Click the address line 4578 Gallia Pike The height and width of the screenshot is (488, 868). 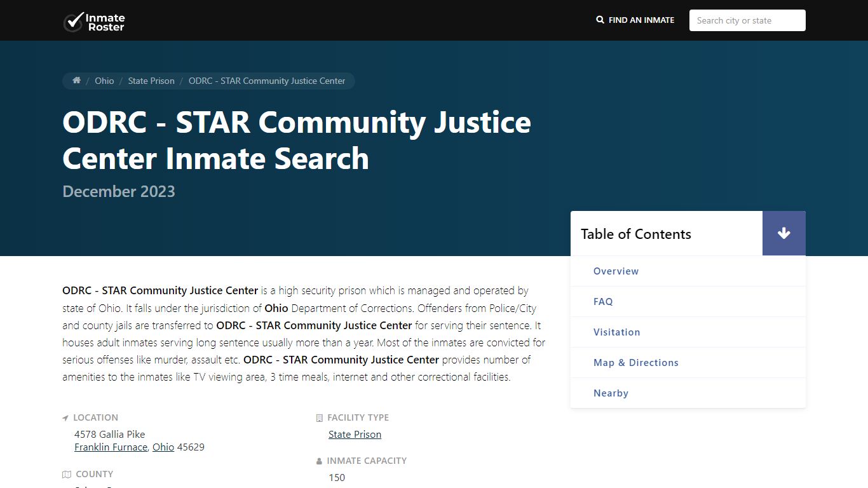coord(109,435)
